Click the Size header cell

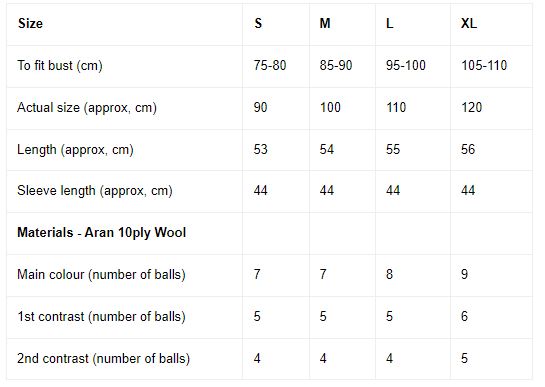[x=31, y=24]
